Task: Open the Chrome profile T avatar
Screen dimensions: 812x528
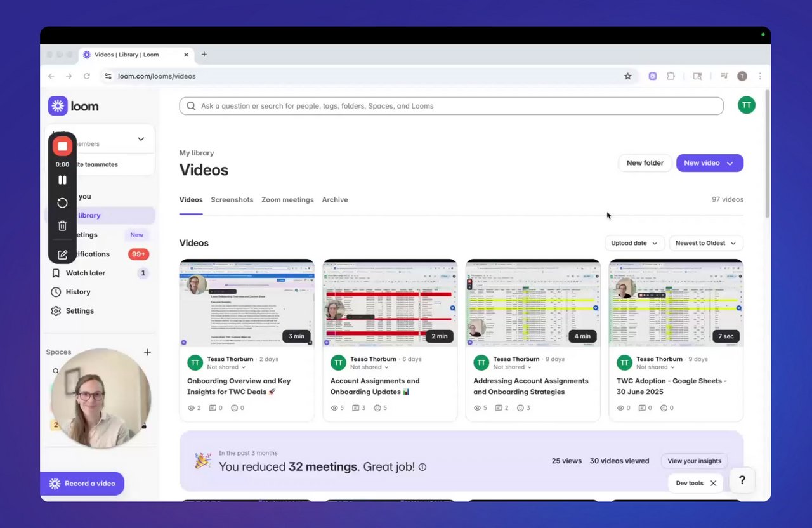Action: pos(742,76)
